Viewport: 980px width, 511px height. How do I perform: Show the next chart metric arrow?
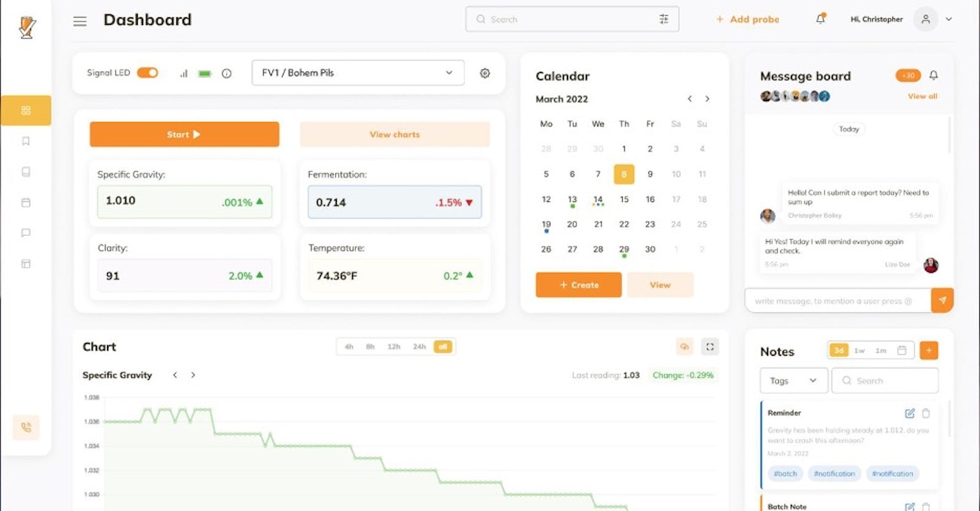193,375
